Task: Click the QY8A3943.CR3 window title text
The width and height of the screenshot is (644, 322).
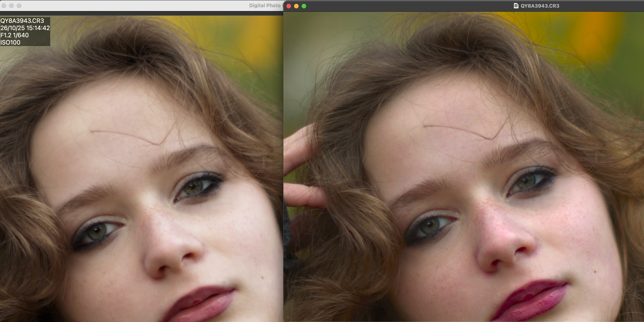Action: (540, 6)
